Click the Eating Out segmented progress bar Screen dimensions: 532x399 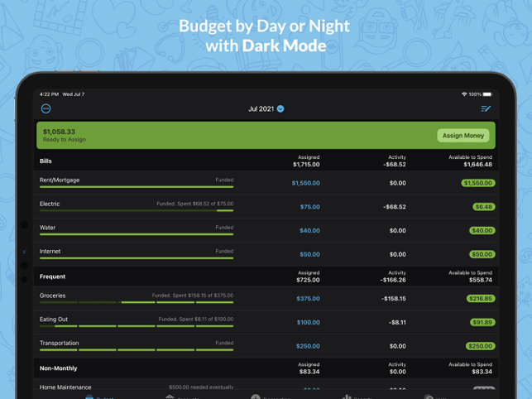point(137,326)
